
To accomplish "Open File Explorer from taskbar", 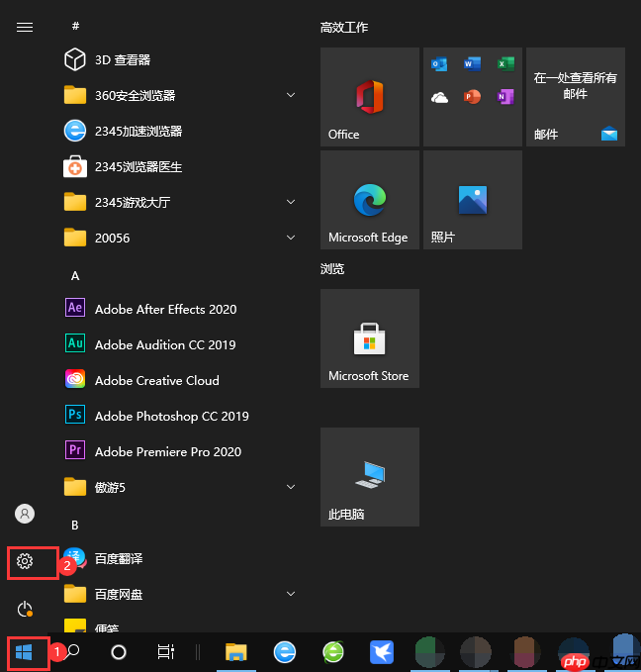I will (236, 652).
